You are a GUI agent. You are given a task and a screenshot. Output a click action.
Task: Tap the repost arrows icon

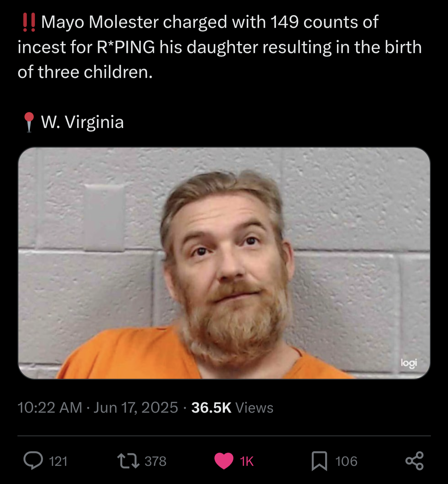coord(128,461)
